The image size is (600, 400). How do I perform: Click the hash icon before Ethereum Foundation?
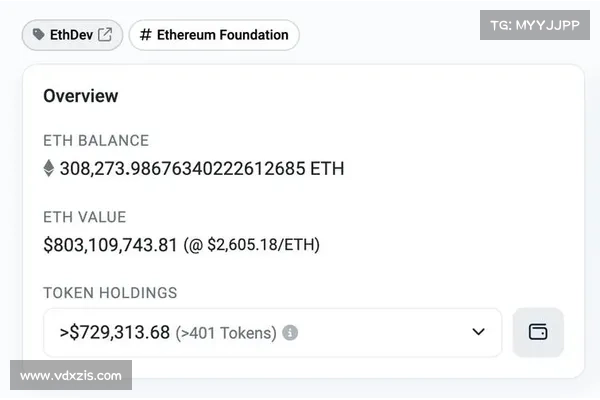[146, 35]
